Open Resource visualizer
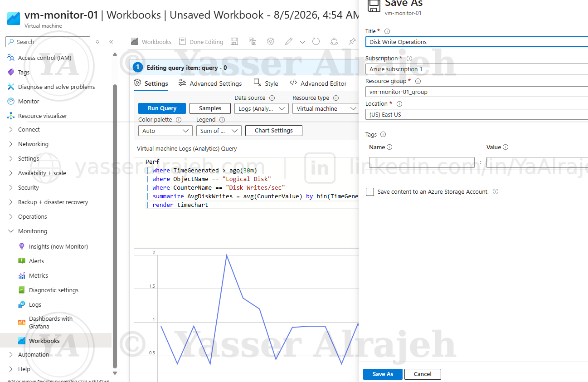 tap(42, 116)
